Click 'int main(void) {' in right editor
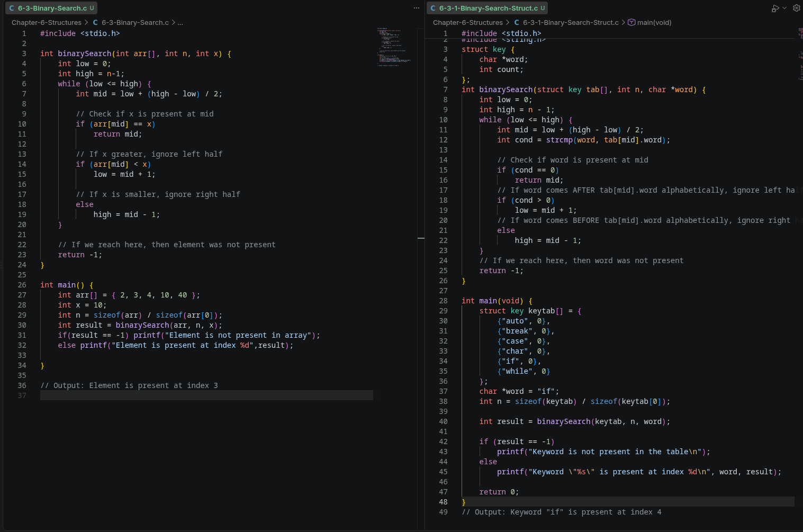 click(497, 301)
